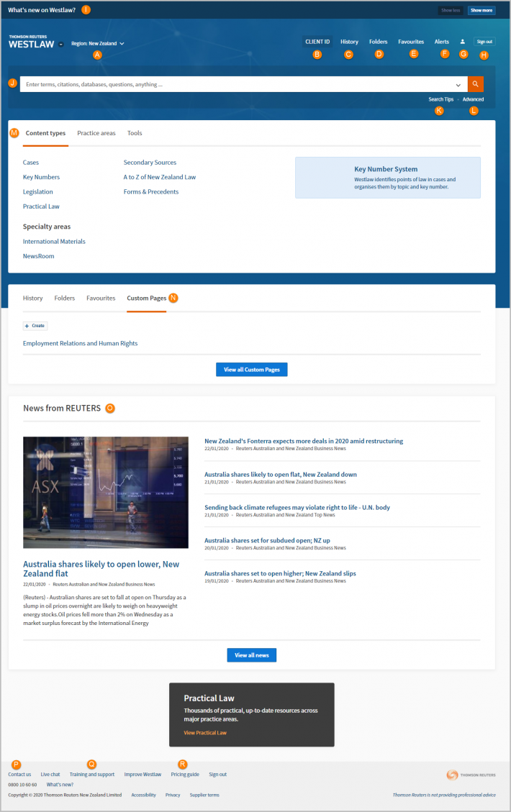
Task: Click CLIENT ID in the top navigation
Action: tap(317, 42)
